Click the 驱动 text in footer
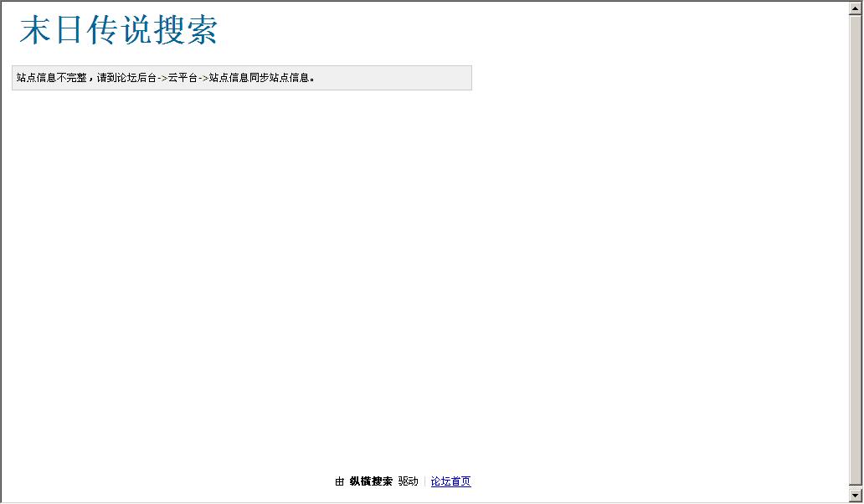Image resolution: width=864 pixels, height=504 pixels. 409,481
